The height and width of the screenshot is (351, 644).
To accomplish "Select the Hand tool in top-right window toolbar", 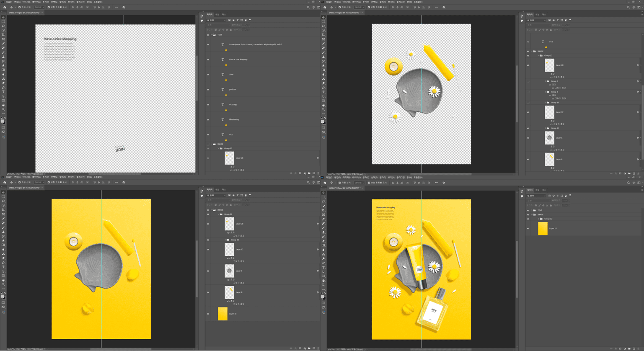I will click(323, 105).
